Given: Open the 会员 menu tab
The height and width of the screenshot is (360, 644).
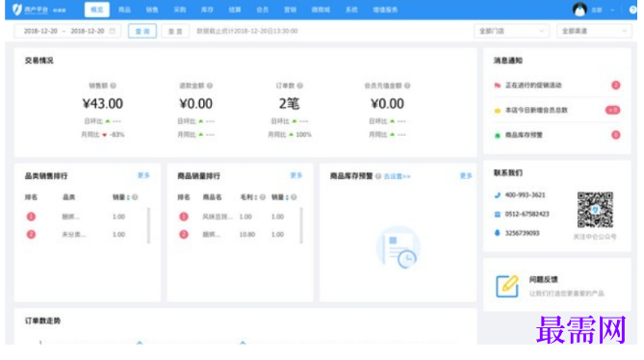Looking at the screenshot, I should point(263,10).
